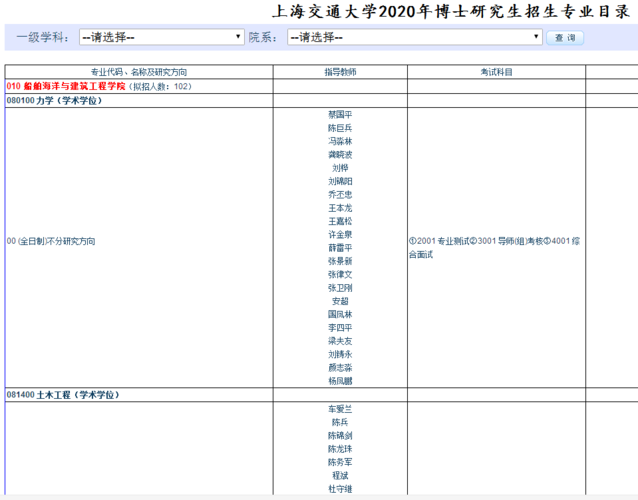Click advisor name 杜守继
This screenshot has width=638, height=500.
(340, 489)
